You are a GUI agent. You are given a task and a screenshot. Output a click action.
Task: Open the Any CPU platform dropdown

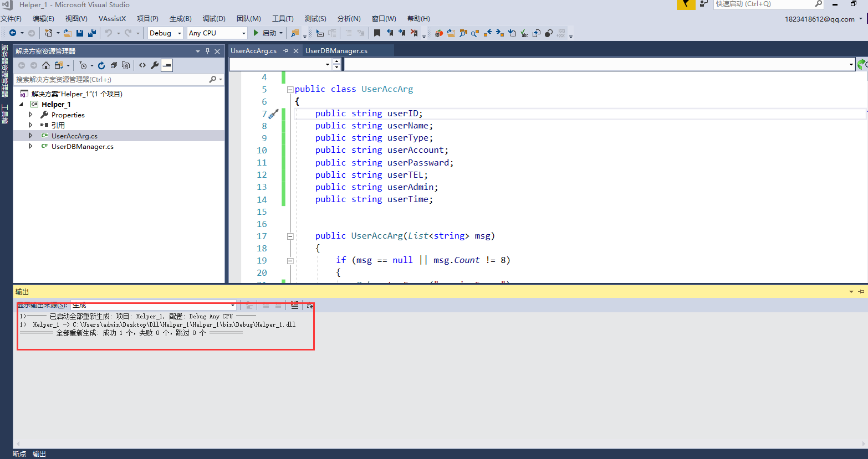(217, 33)
